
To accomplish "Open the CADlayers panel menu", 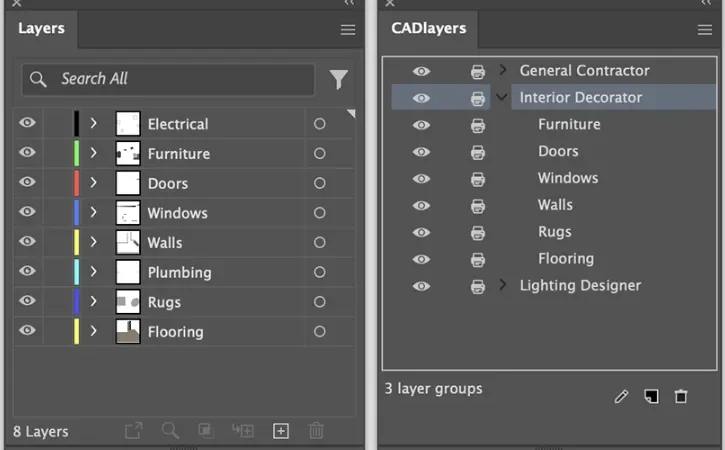I will point(705,30).
